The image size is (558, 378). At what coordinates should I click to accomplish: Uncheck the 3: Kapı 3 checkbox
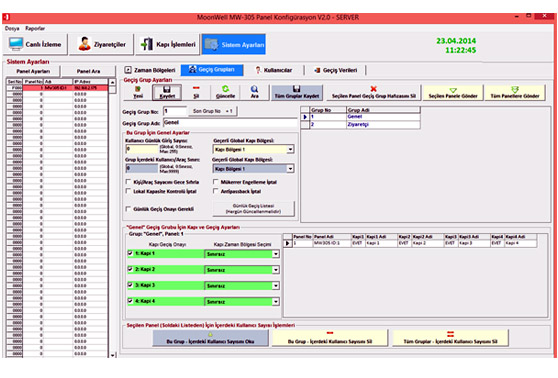point(130,285)
